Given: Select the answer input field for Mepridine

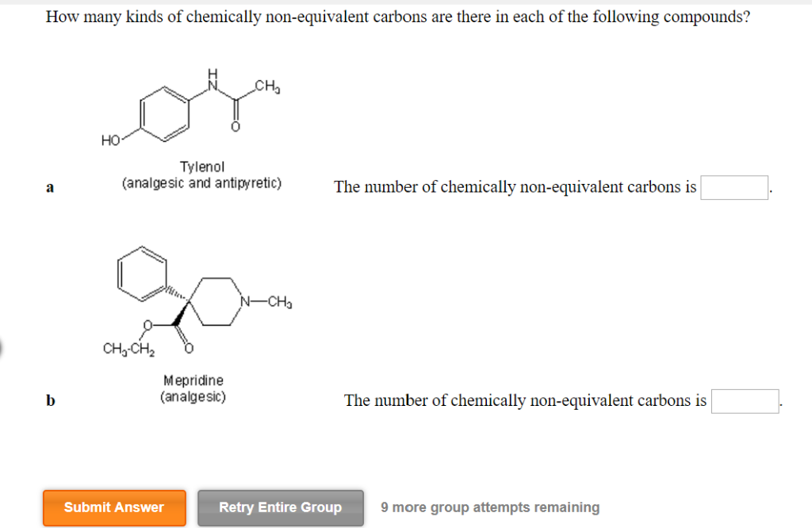Looking at the screenshot, I should click(x=744, y=401).
